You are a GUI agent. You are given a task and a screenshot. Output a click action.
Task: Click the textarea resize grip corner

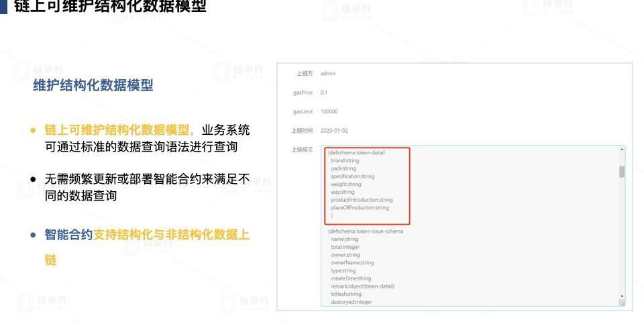[x=622, y=303]
